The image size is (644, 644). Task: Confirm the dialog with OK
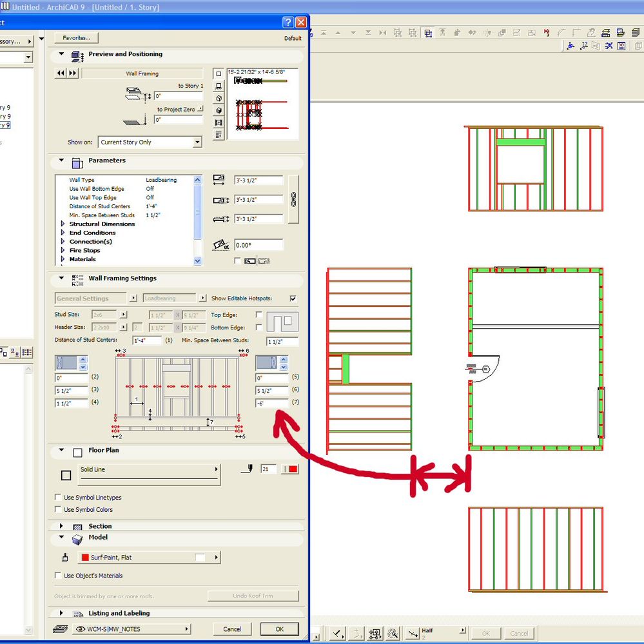coord(280,629)
